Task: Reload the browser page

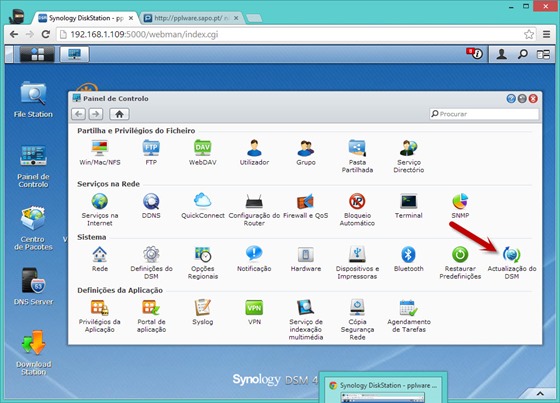Action: [45, 34]
